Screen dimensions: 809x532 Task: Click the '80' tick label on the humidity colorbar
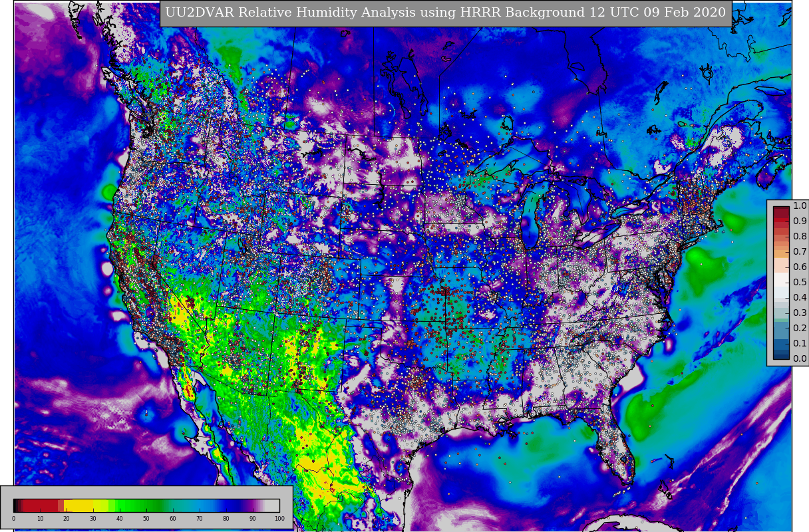click(226, 519)
